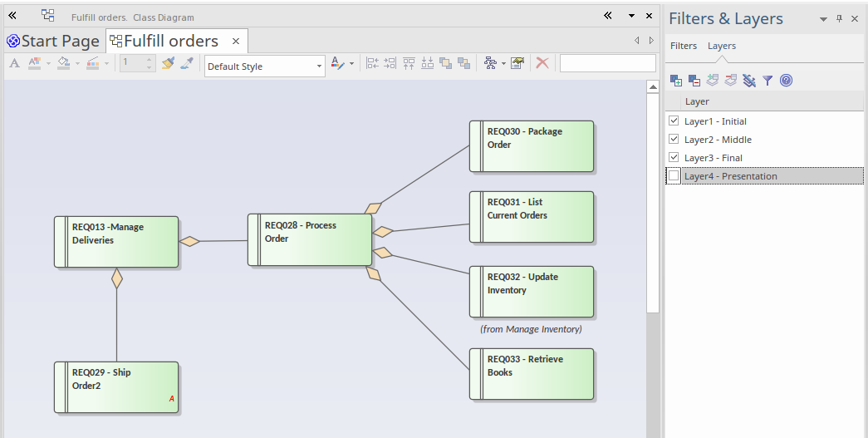Close the Fulfill orders tab

pos(236,41)
